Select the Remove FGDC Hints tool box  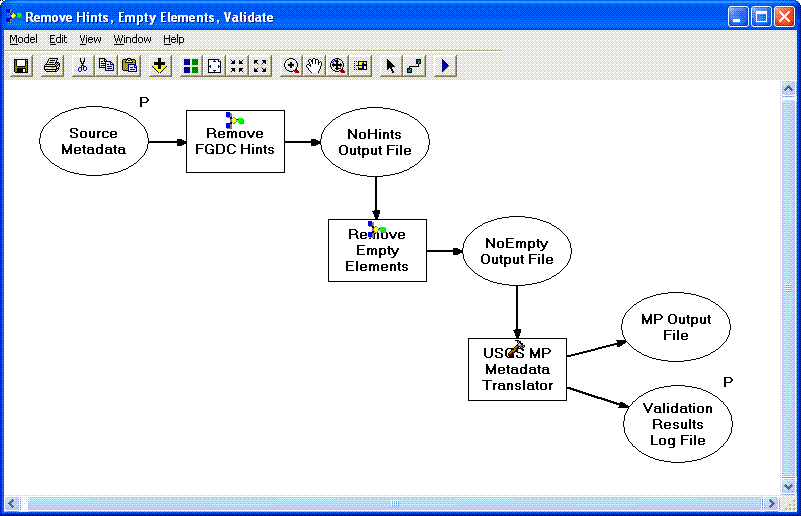click(235, 143)
